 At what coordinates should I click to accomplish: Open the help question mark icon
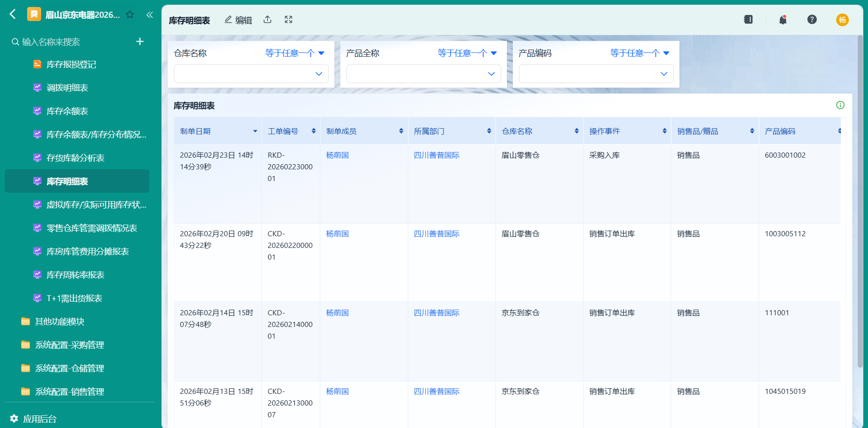(812, 20)
